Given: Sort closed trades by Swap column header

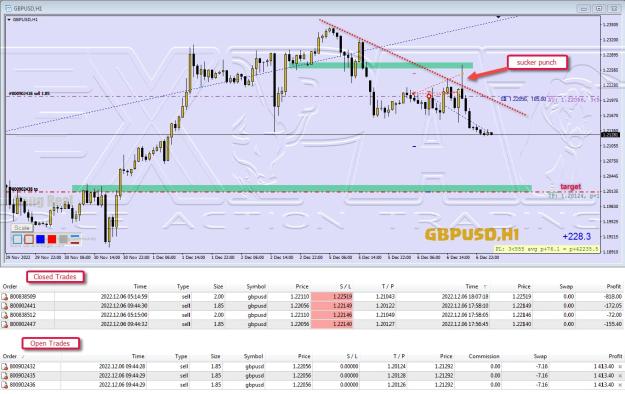Looking at the screenshot, I should click(566, 286).
